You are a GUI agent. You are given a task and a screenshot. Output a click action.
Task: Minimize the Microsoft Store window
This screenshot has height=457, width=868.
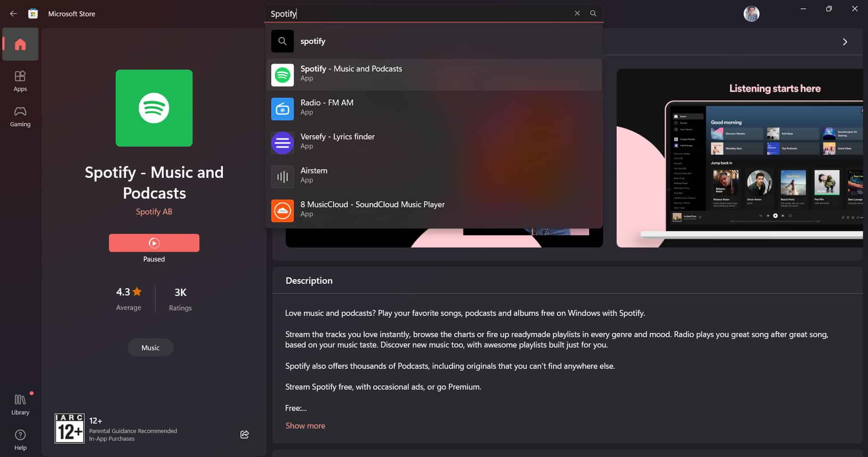(803, 9)
